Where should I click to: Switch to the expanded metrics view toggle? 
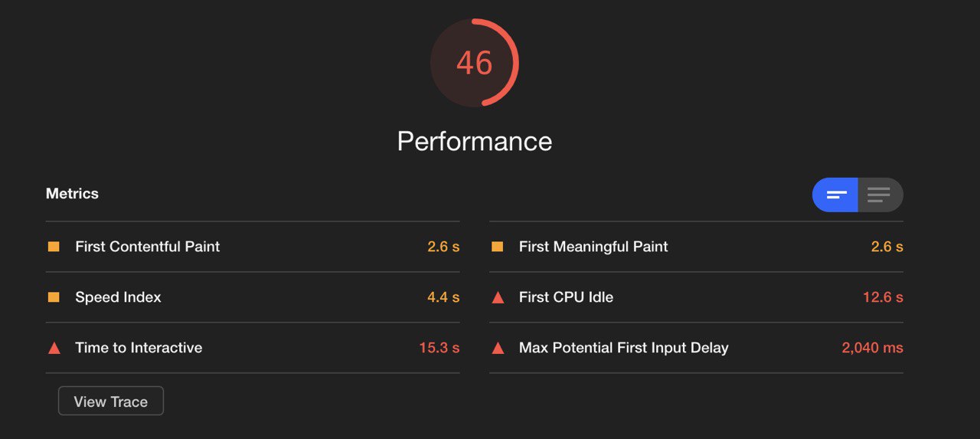880,195
